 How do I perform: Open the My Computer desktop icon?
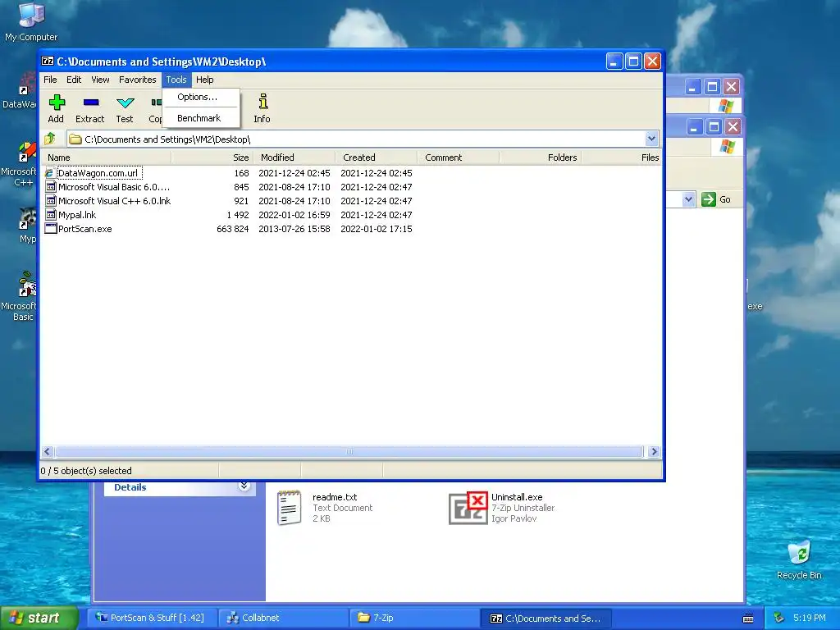[31, 22]
